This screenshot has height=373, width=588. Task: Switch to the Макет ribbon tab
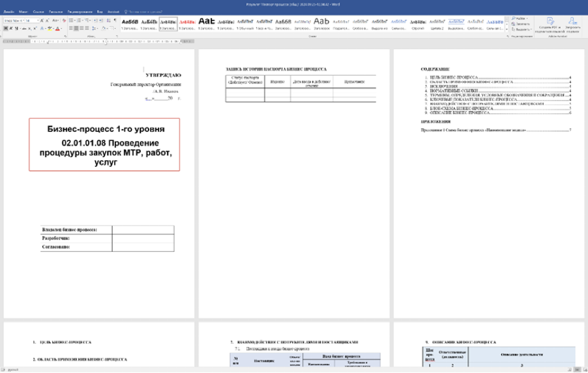click(x=23, y=12)
